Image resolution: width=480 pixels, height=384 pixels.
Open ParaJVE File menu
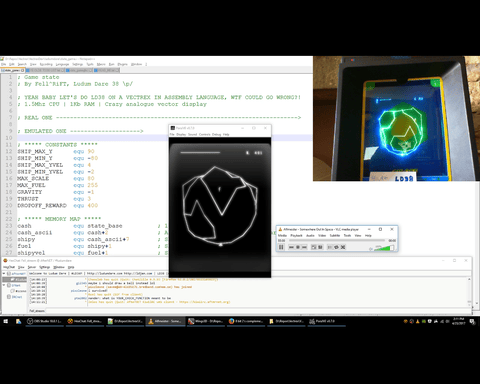click(x=172, y=134)
